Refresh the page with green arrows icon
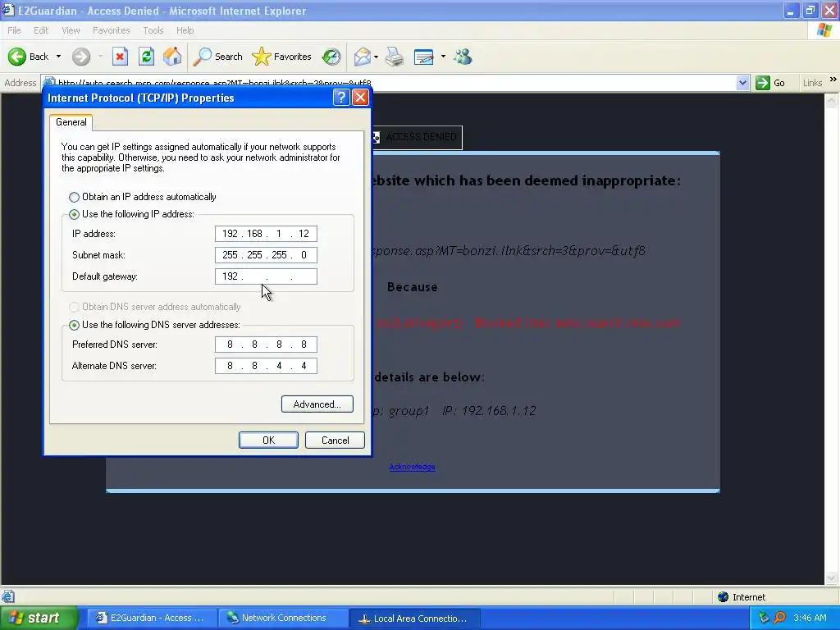This screenshot has height=630, width=840. point(146,57)
